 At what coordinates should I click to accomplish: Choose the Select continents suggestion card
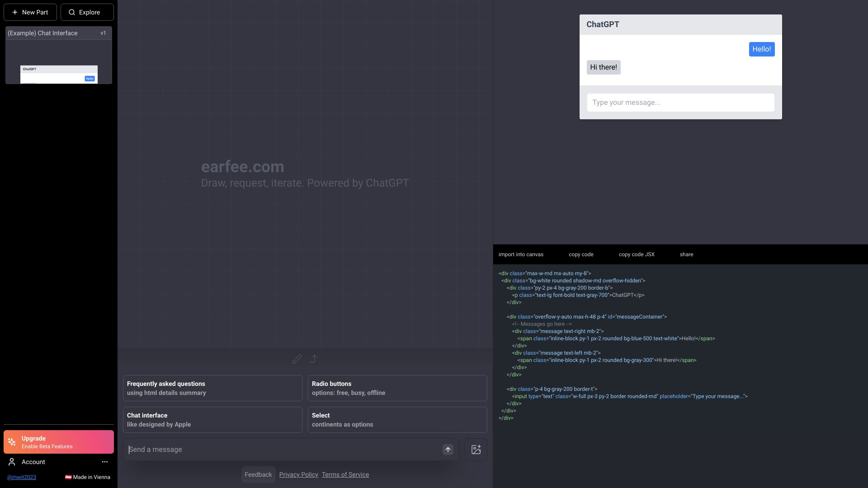(397, 420)
